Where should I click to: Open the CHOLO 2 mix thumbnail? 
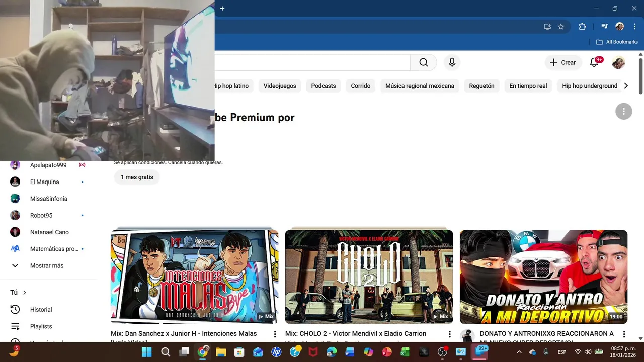click(x=369, y=277)
